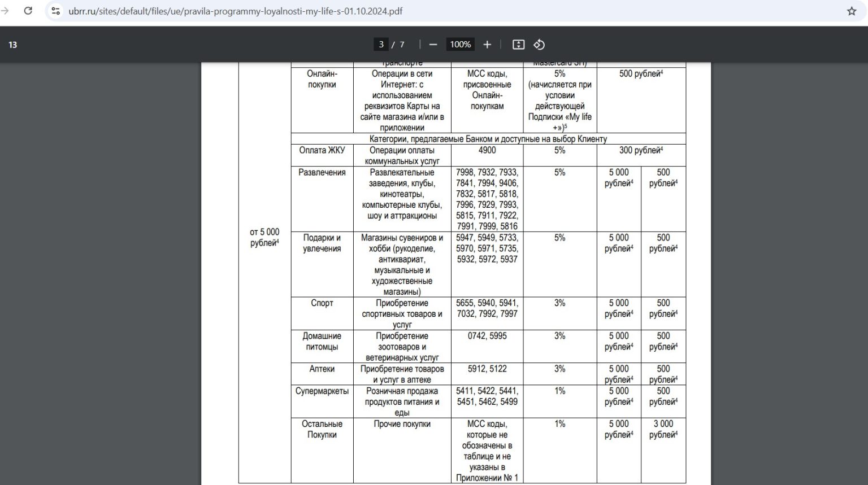
Task: Click the "Аптеки" category cell
Action: pyautogui.click(x=322, y=369)
